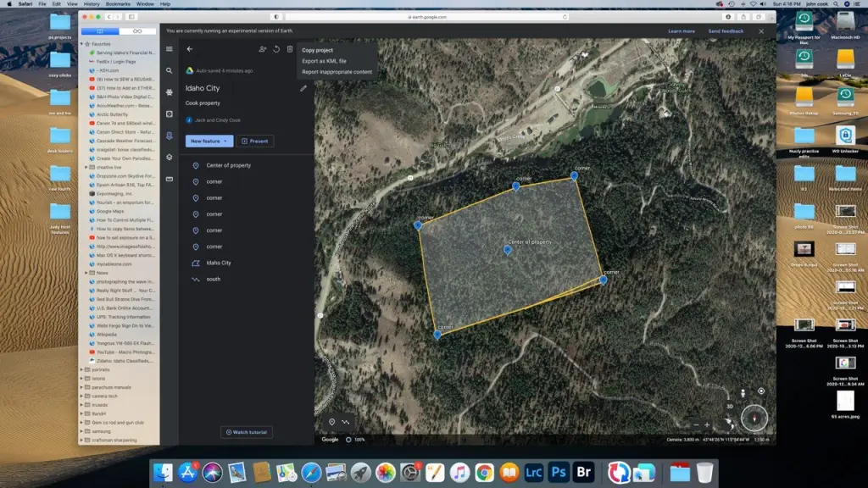Click the Present button
Screen dimensions: 868x488
point(254,141)
